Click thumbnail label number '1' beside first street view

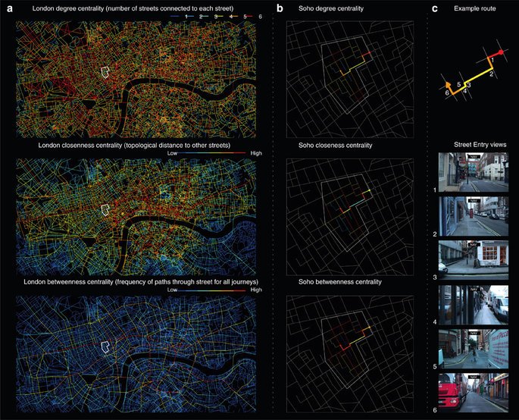(x=435, y=190)
